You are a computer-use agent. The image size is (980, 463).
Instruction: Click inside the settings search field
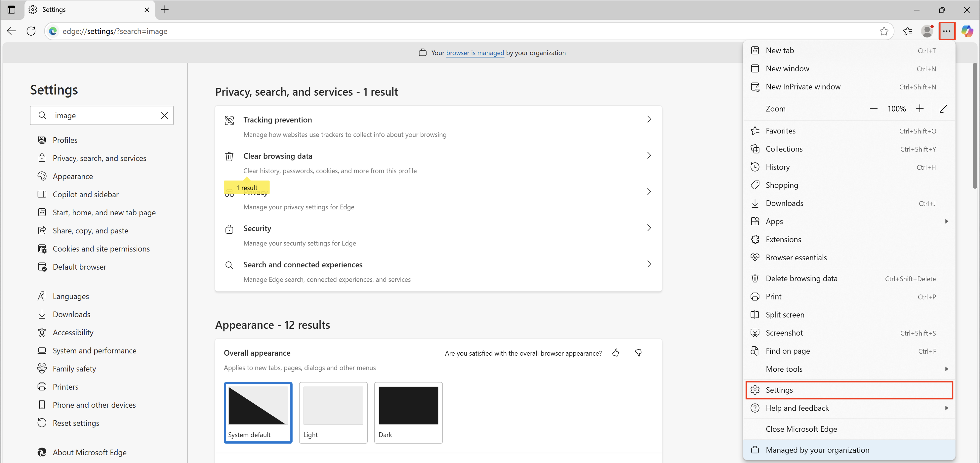pos(102,116)
